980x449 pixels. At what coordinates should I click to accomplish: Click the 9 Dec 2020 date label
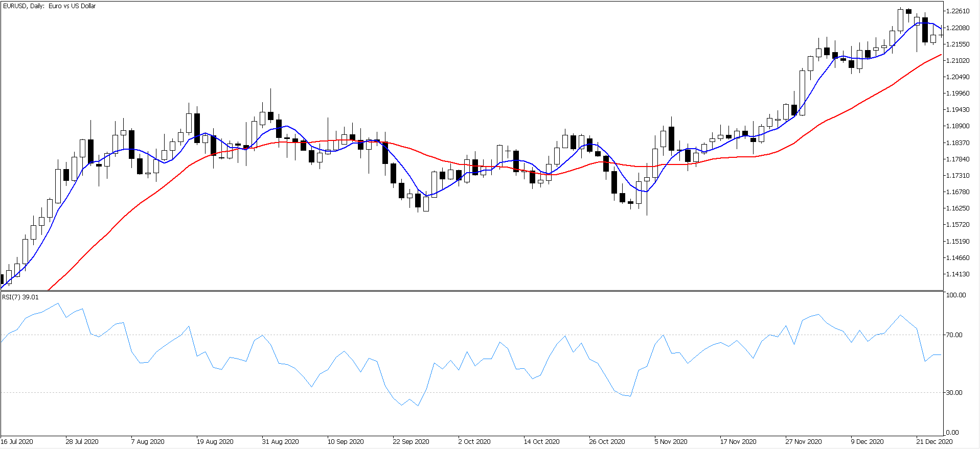pyautogui.click(x=867, y=441)
